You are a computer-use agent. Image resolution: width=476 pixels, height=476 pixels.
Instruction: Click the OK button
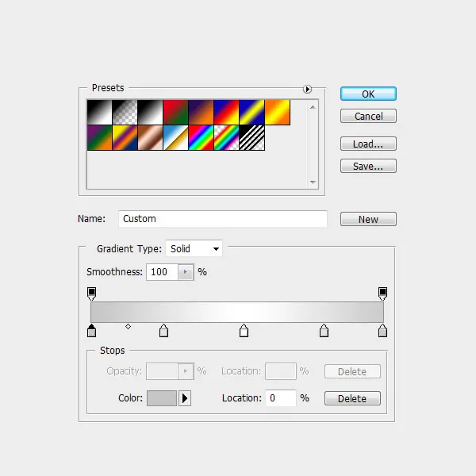368,94
